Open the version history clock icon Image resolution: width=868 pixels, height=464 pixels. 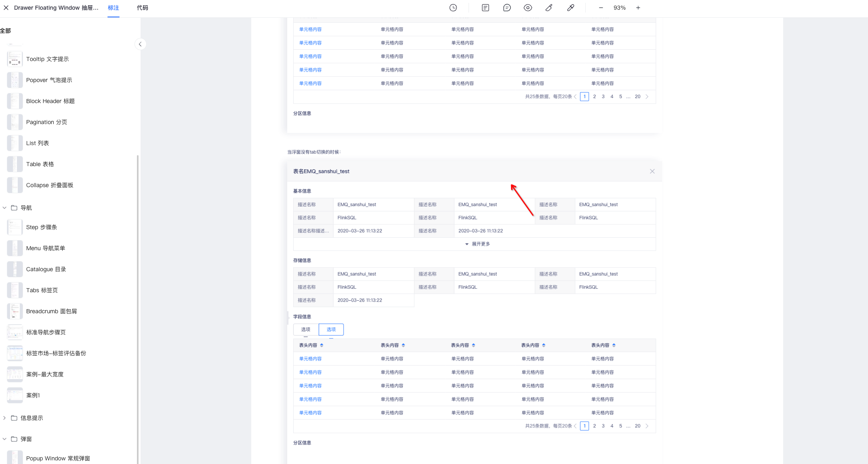coord(453,8)
